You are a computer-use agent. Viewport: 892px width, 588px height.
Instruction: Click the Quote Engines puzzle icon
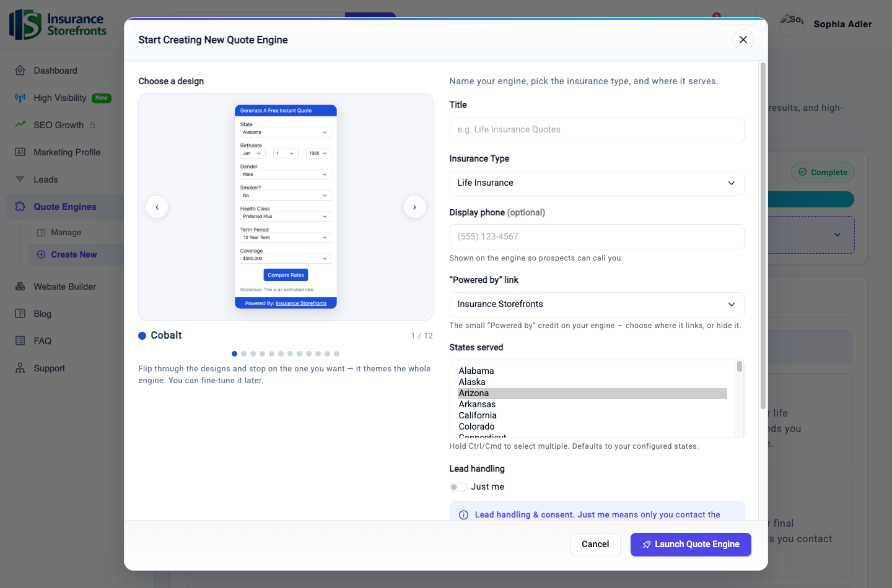(x=20, y=207)
